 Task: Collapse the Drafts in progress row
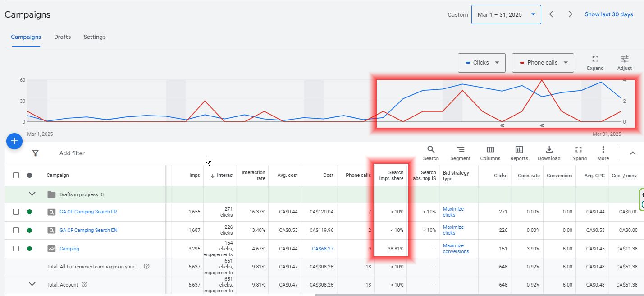coord(32,194)
